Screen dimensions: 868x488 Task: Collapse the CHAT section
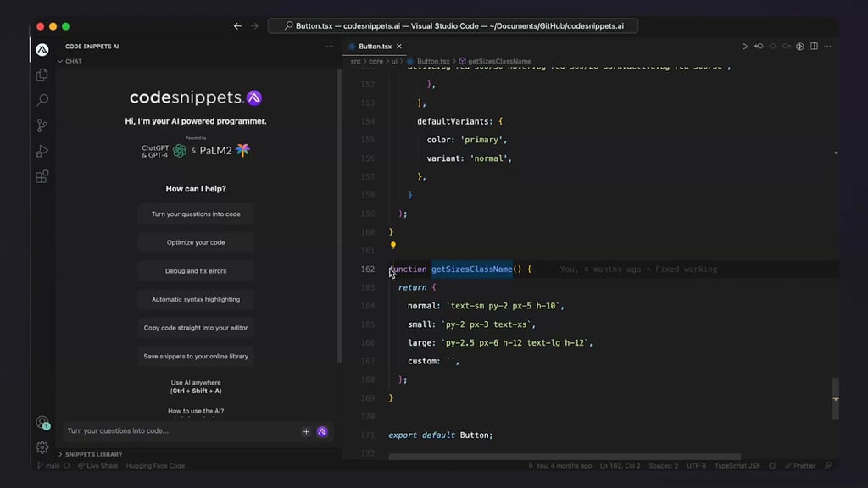pyautogui.click(x=60, y=61)
